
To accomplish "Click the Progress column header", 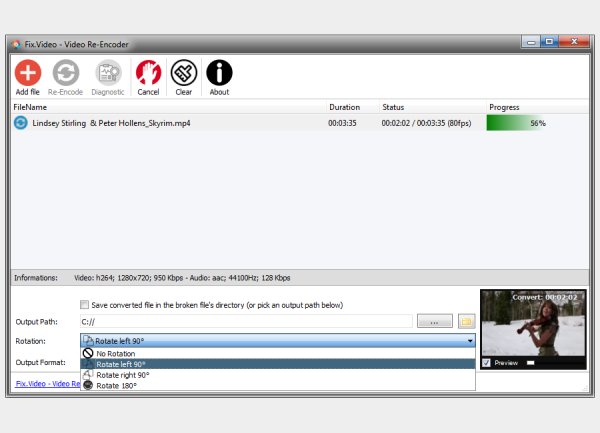I will pos(537,107).
